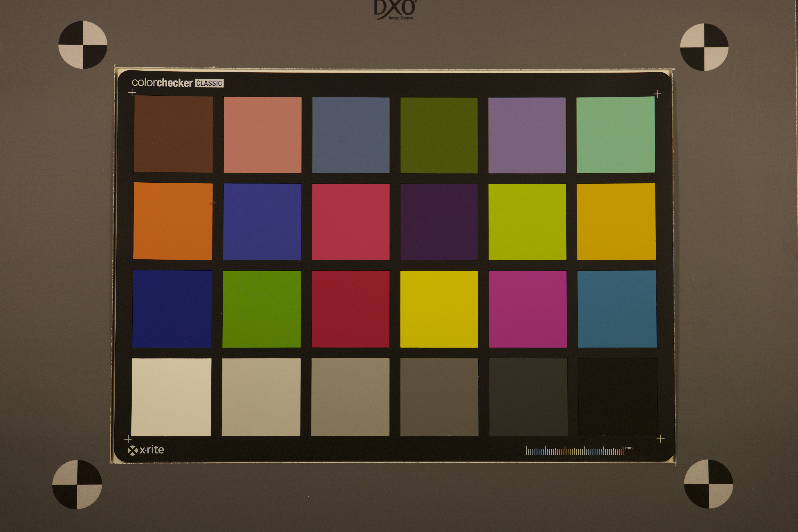This screenshot has width=798, height=532.
Task: Click the quadrant target below the mm ruler
Action: click(x=708, y=484)
